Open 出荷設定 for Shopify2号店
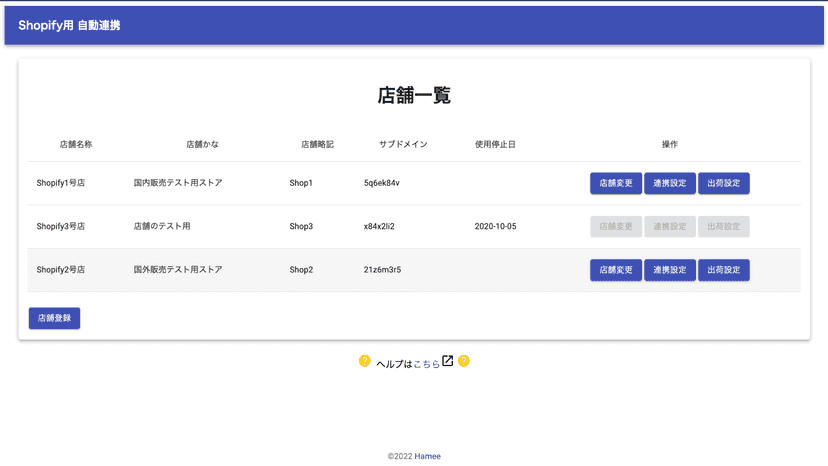 point(723,270)
